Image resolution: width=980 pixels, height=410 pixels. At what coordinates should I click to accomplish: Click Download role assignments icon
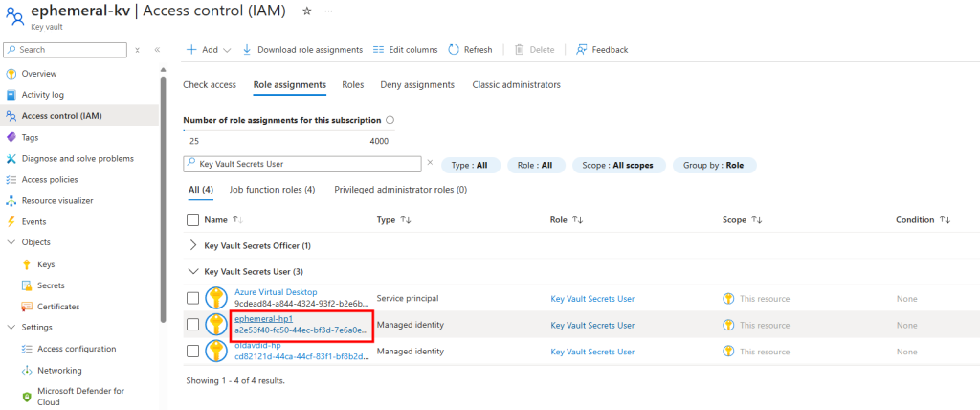pos(248,50)
